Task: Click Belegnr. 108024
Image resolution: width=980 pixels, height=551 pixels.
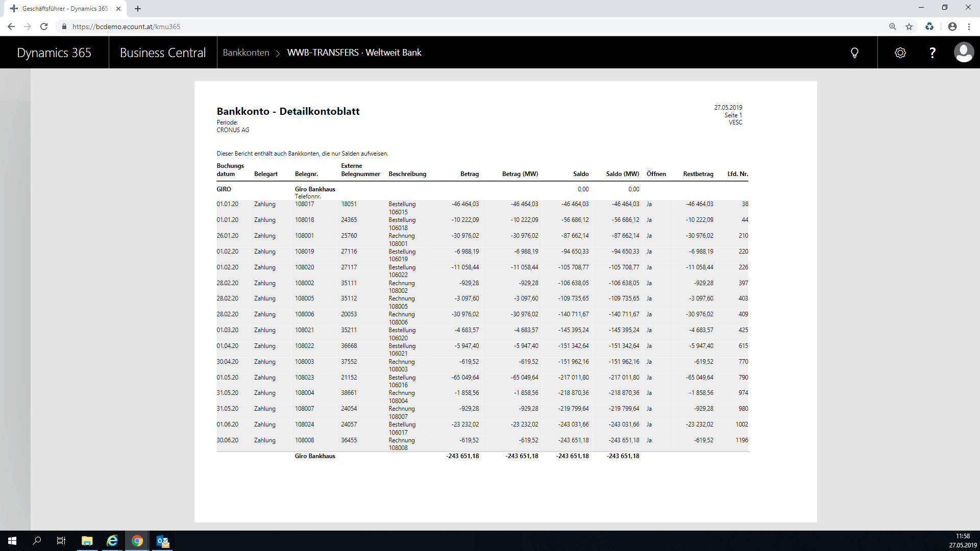Action: click(x=305, y=424)
